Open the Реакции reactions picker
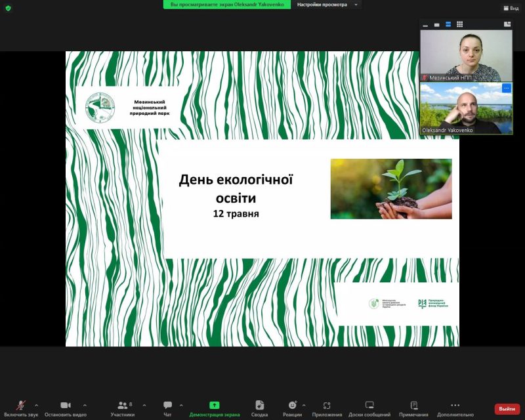Viewport: 525px width, 420px height. pos(292,408)
